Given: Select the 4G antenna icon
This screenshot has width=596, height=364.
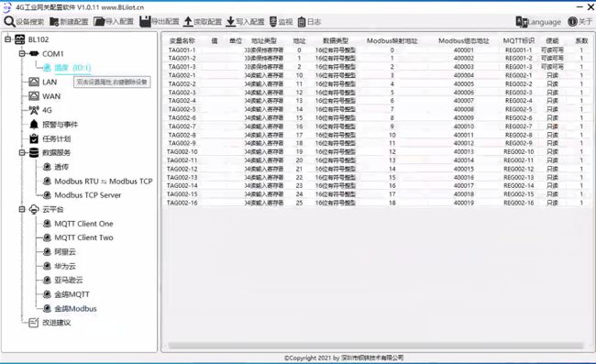Looking at the screenshot, I should point(34,110).
